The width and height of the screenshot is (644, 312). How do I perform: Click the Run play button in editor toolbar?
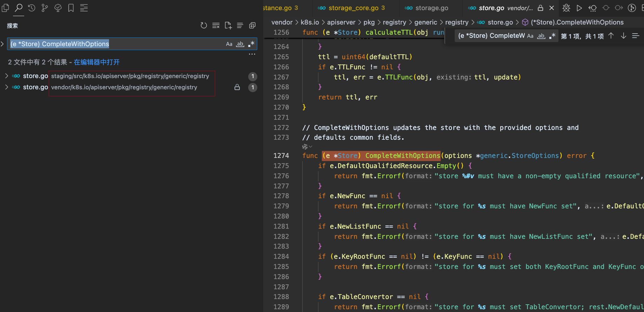[579, 8]
